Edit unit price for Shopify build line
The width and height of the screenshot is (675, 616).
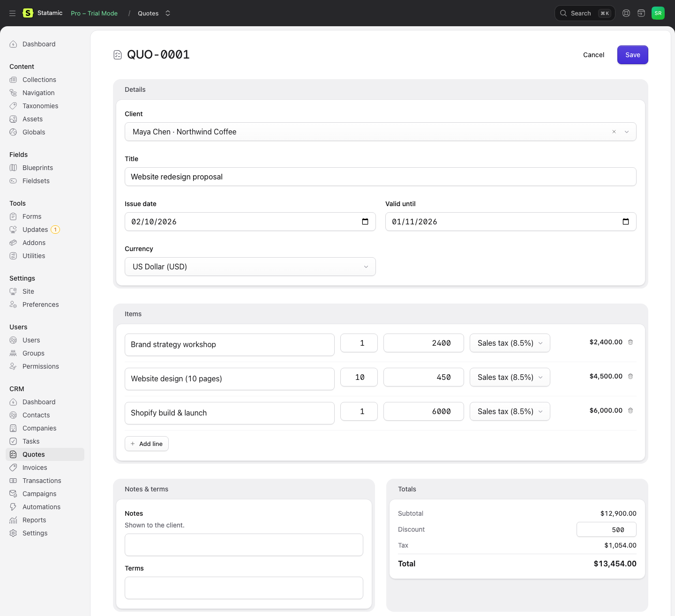[424, 411]
